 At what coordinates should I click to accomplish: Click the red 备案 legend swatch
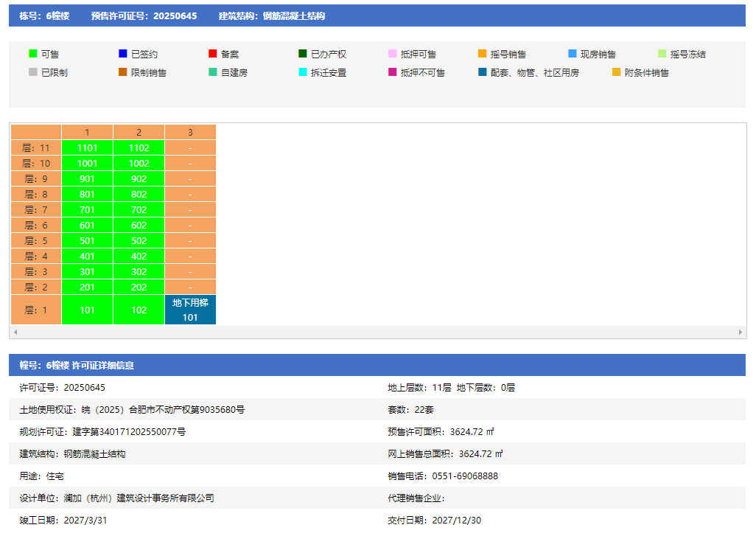point(213,54)
